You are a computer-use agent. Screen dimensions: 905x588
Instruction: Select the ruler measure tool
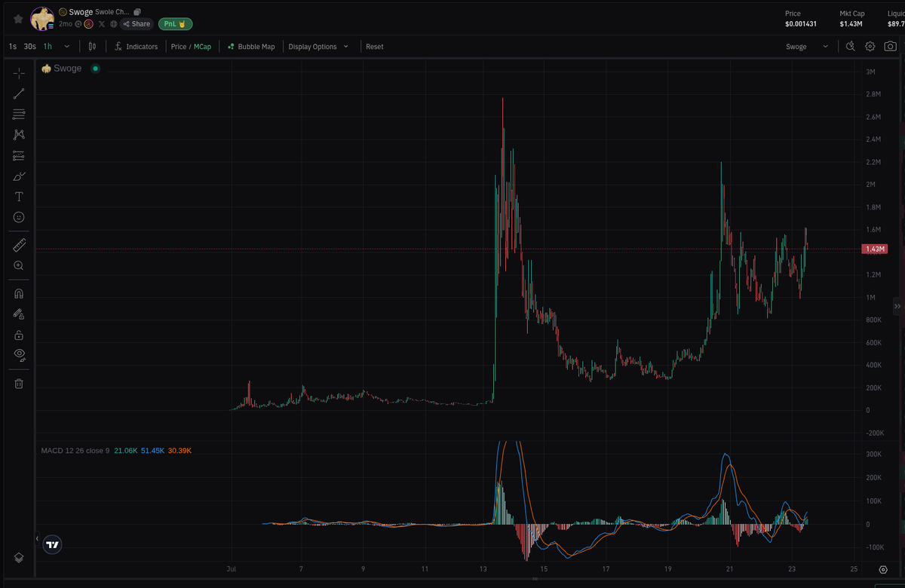click(x=20, y=244)
